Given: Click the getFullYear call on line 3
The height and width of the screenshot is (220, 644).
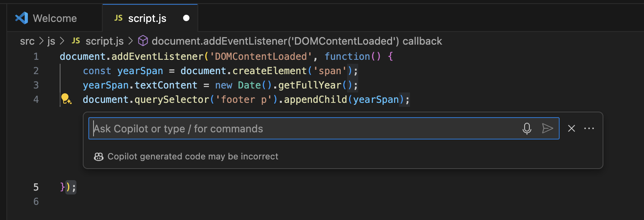Looking at the screenshot, I should pos(309,85).
